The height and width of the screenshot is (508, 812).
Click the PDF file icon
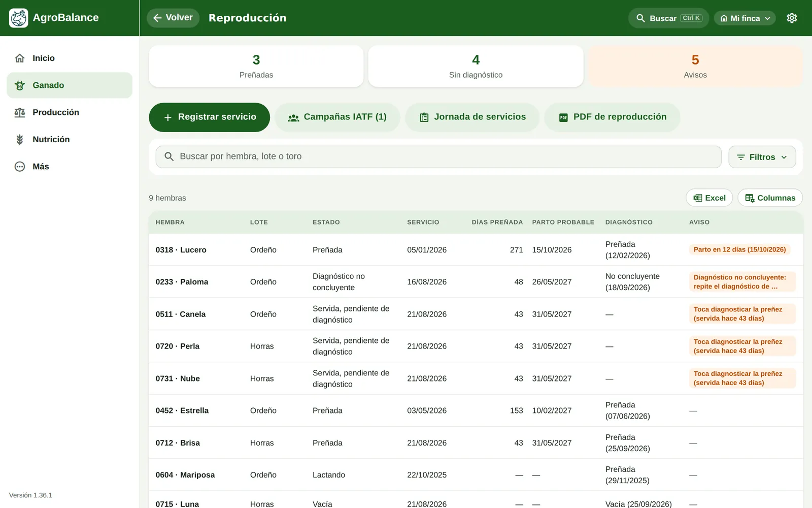[563, 118]
